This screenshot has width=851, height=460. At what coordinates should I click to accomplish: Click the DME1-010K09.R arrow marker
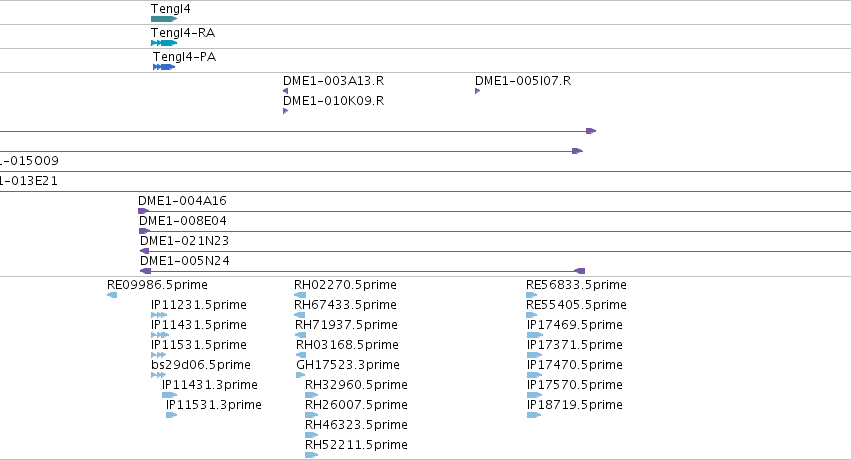tap(285, 111)
